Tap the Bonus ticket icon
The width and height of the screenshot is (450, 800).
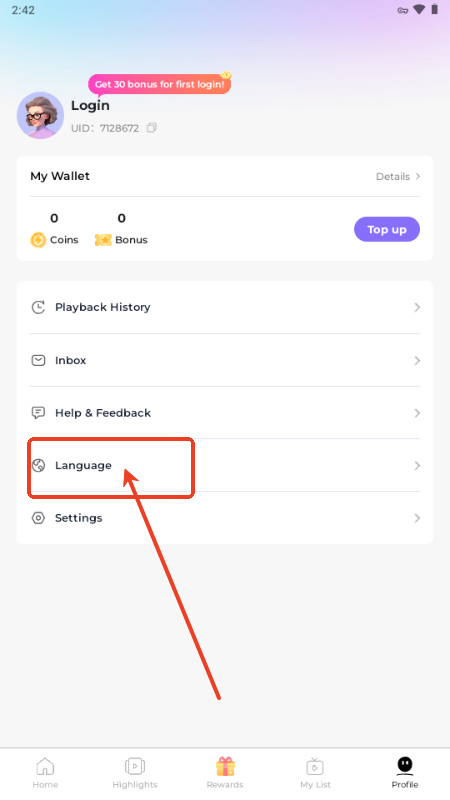pos(103,240)
